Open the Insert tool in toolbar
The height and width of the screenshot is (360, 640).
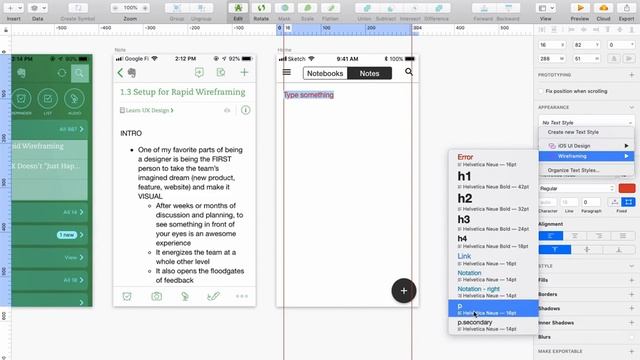pyautogui.click(x=13, y=8)
